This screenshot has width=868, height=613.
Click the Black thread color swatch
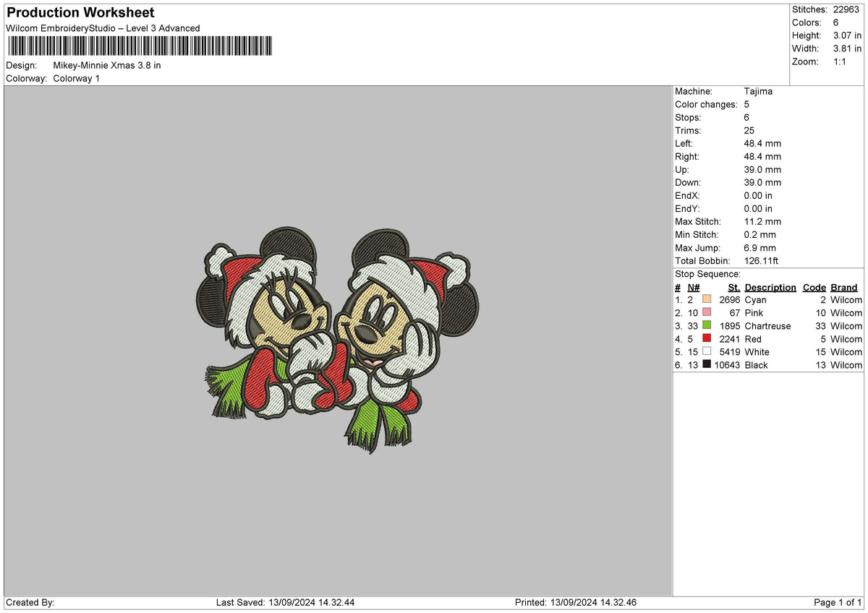click(707, 364)
